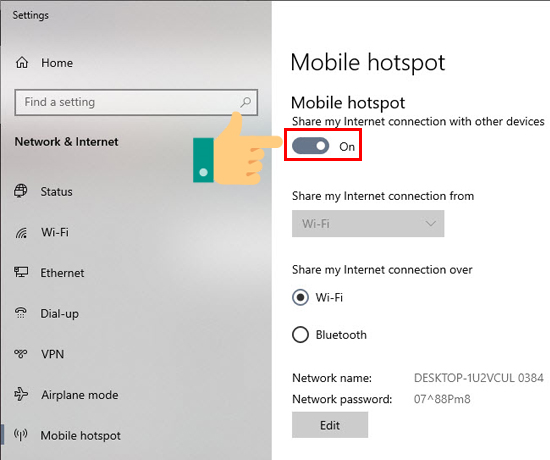Viewport: 550px width, 460px height.
Task: Click the search magnifier icon
Action: [246, 102]
